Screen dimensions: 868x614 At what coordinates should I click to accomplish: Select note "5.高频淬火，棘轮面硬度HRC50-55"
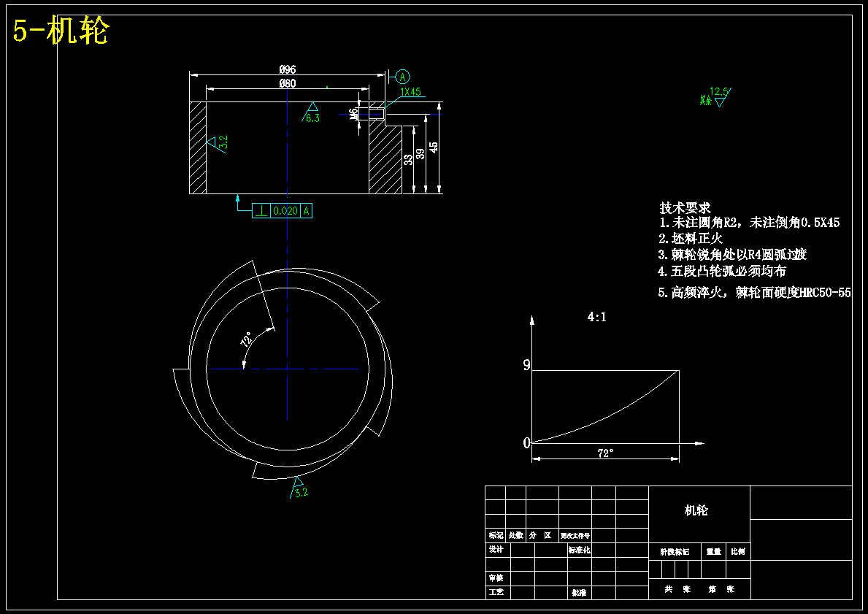tap(755, 293)
